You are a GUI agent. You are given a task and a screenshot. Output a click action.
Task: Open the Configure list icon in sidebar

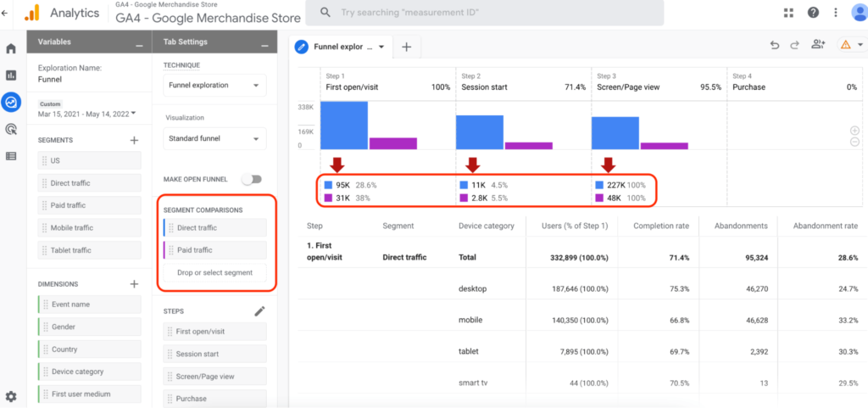click(x=11, y=156)
